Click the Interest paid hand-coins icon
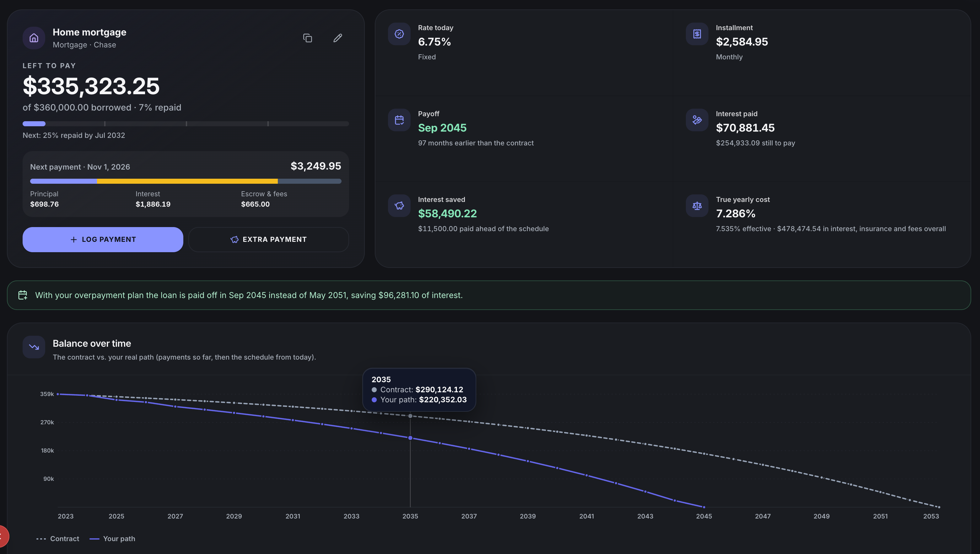This screenshot has height=554, width=980. pyautogui.click(x=697, y=120)
